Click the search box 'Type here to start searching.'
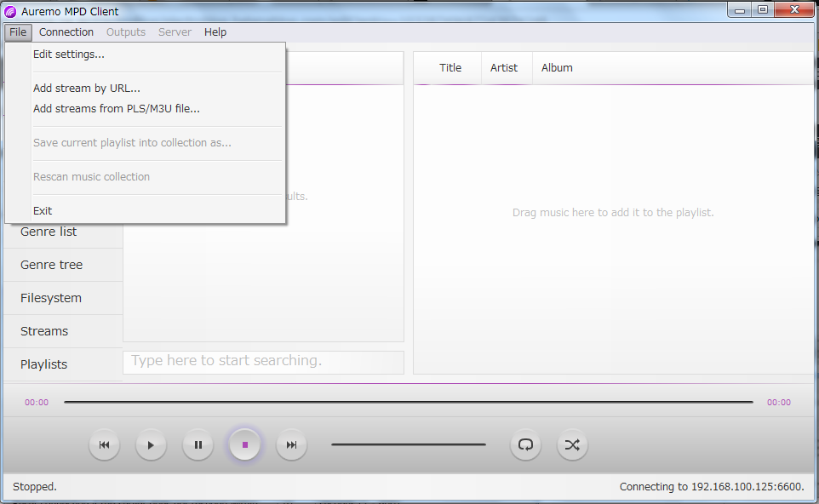This screenshot has width=819, height=504. point(263,362)
